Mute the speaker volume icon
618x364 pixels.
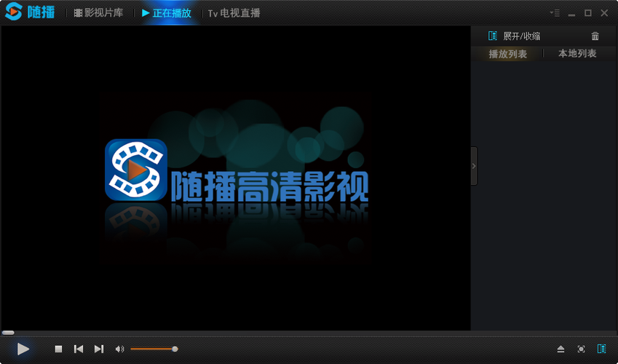coord(119,349)
